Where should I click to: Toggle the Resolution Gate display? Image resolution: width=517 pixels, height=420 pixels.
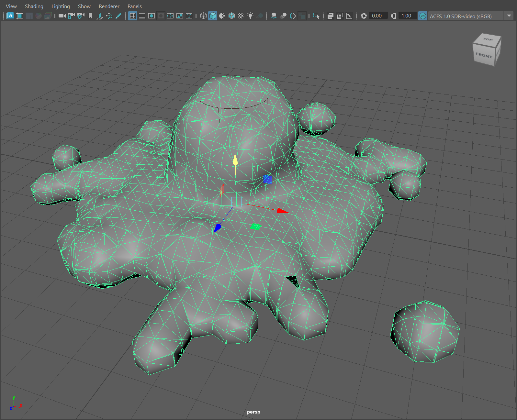pyautogui.click(x=152, y=16)
